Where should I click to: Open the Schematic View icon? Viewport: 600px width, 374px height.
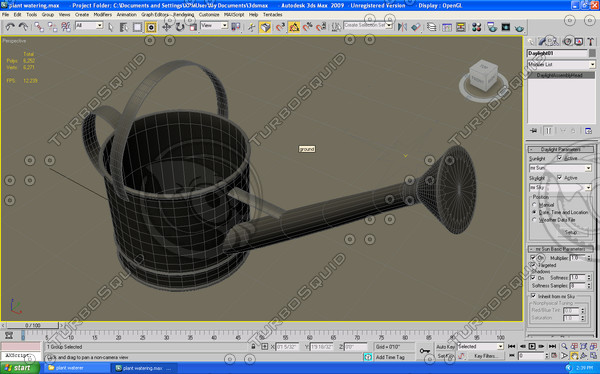461,27
